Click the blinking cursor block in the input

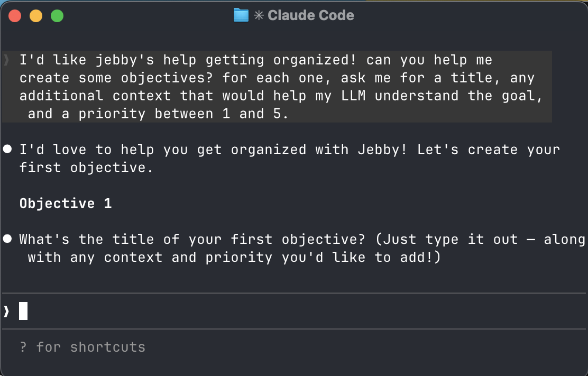click(x=22, y=311)
